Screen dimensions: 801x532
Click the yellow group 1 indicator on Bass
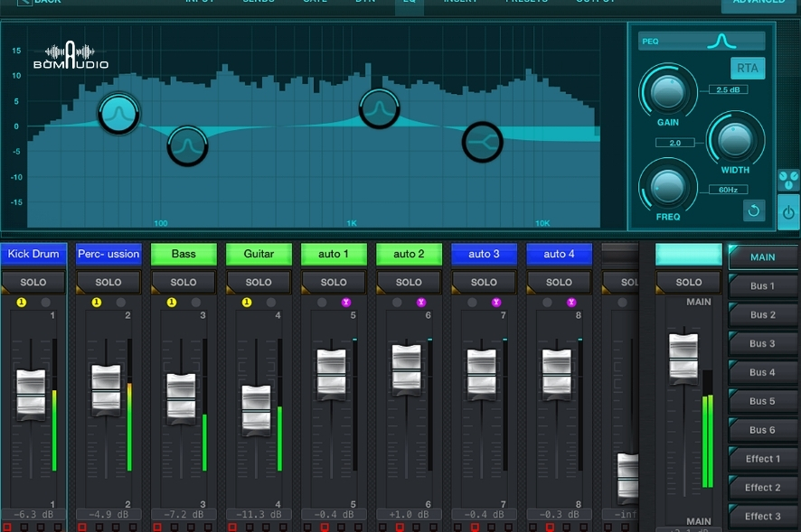(x=172, y=303)
